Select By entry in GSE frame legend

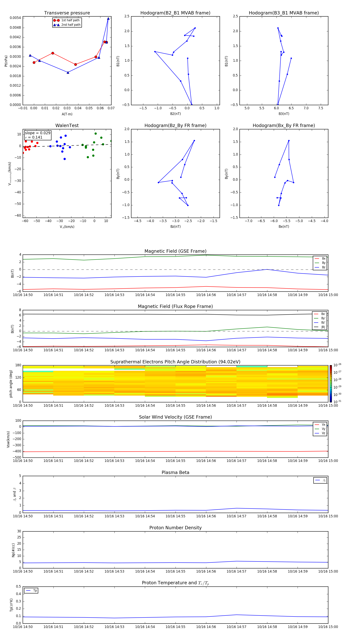[320, 263]
